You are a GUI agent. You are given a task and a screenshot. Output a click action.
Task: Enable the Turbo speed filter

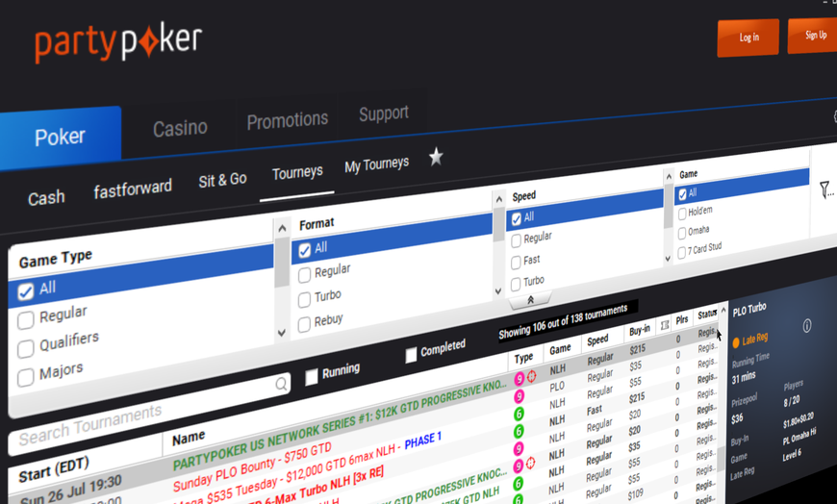[x=516, y=284]
